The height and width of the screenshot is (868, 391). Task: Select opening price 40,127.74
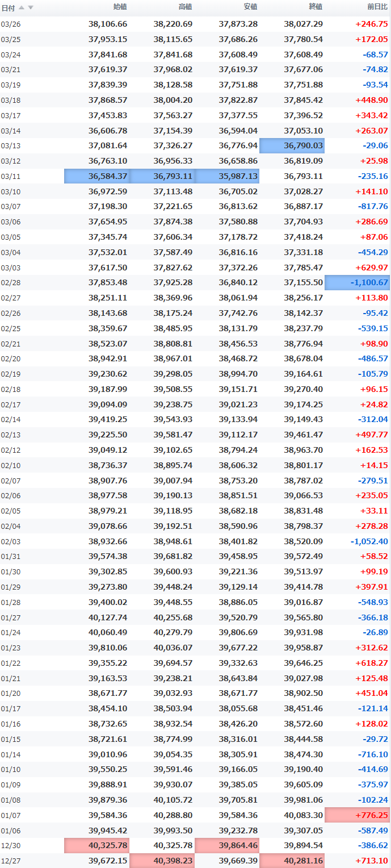click(x=108, y=617)
